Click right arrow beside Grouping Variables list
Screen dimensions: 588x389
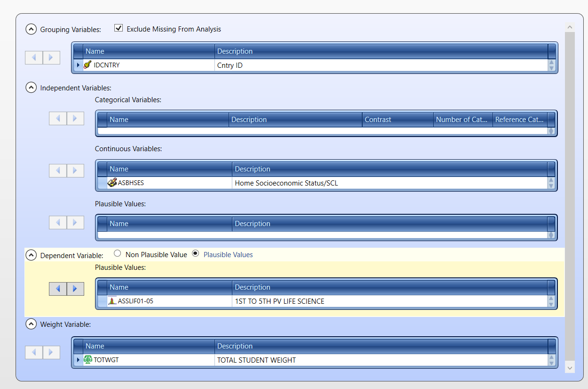pyautogui.click(x=51, y=57)
